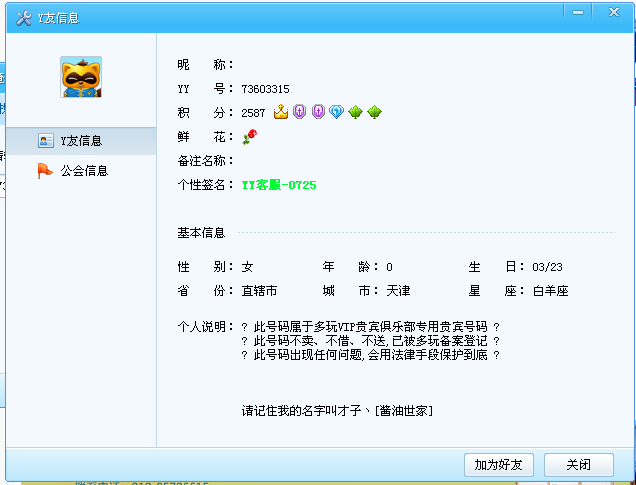Click the YY number 73603315

click(265, 89)
